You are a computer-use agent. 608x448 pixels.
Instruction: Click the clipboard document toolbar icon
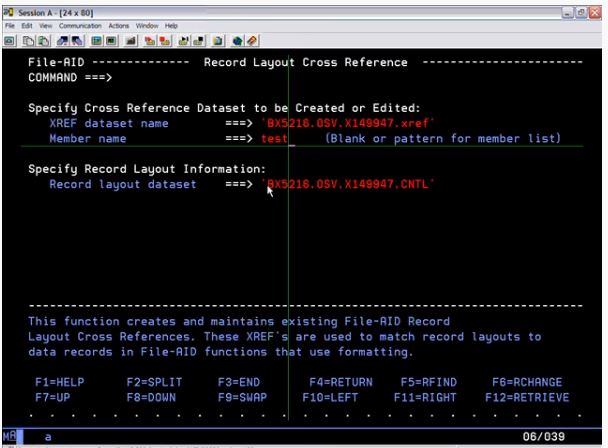pyautogui.click(x=218, y=40)
